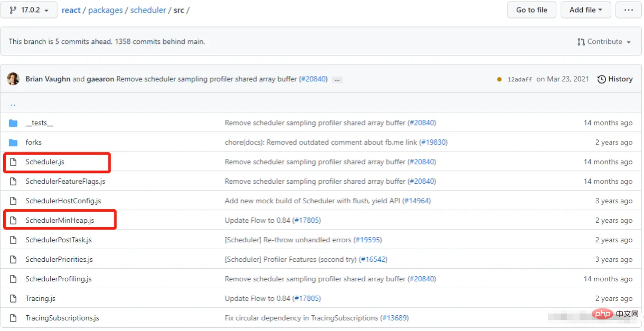Viewport: 644px width, 331px height.
Task: Click the __tests__ folder icon
Action: point(13,123)
